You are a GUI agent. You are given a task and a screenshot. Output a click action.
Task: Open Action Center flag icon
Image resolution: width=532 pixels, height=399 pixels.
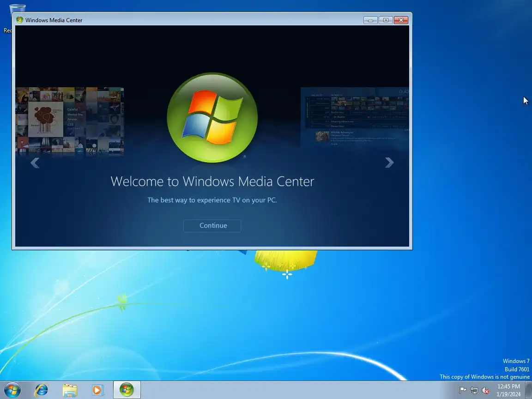click(x=462, y=390)
